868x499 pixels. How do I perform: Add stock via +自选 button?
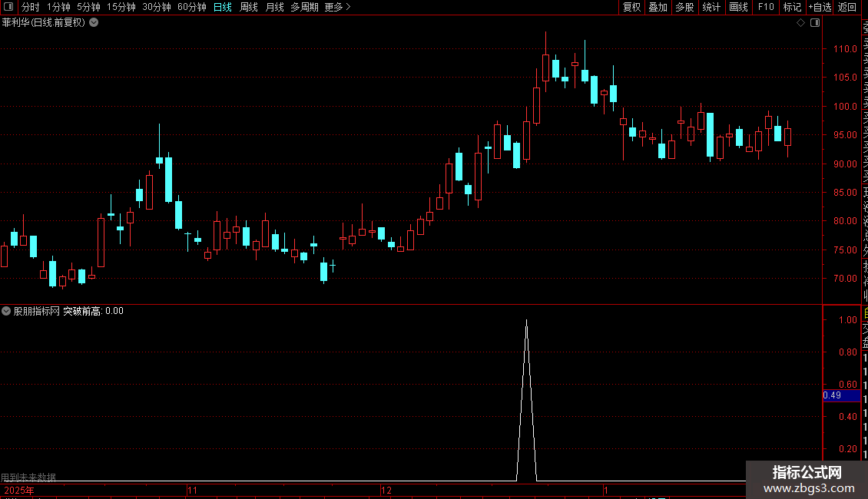click(820, 7)
